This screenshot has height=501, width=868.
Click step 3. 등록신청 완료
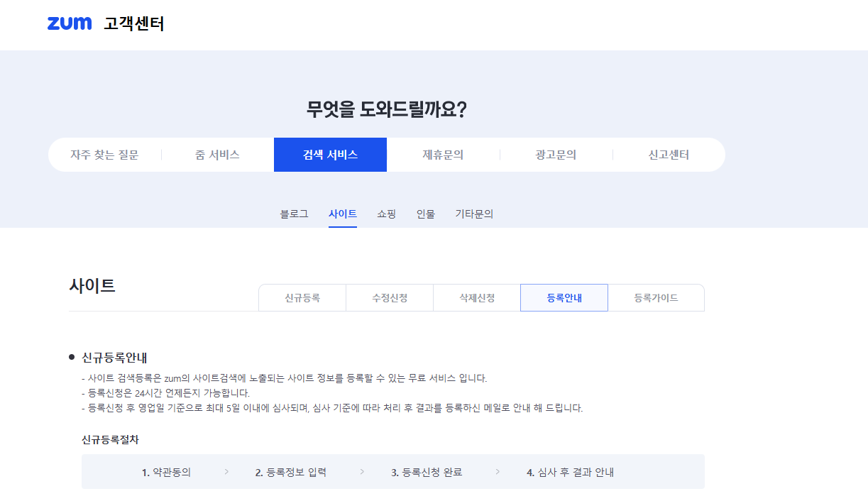point(427,472)
